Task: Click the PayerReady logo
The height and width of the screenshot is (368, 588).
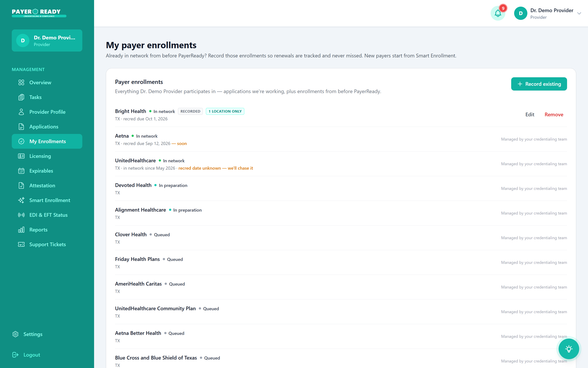Action: tap(39, 13)
